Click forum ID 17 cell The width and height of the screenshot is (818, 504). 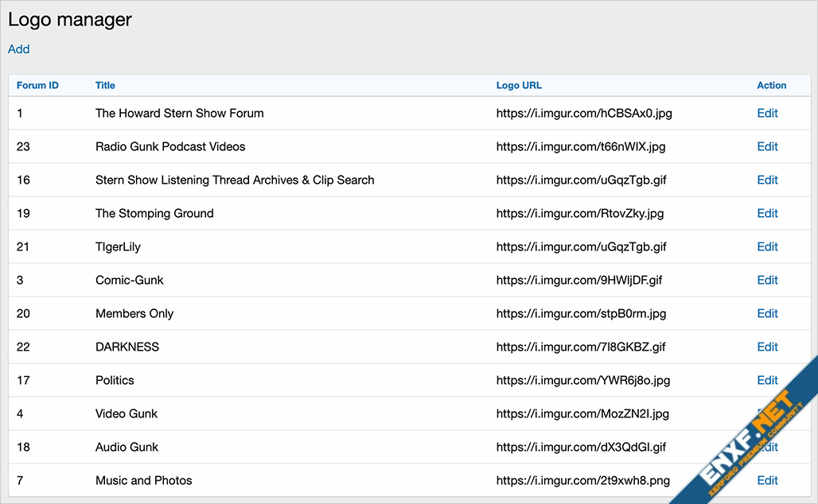click(x=23, y=380)
